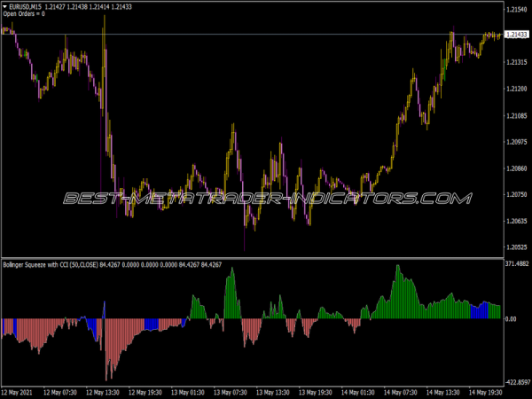Click the 12 May 2021 date label
532x399 pixels.
19,391
